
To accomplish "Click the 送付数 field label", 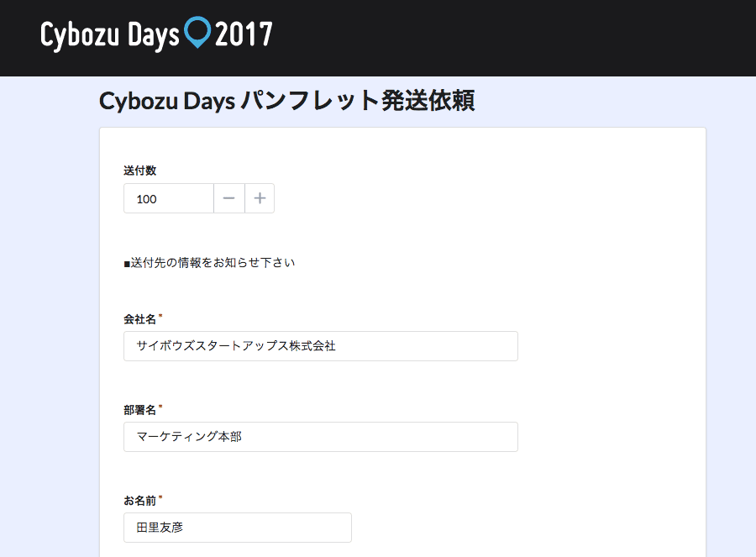I will pyautogui.click(x=140, y=171).
